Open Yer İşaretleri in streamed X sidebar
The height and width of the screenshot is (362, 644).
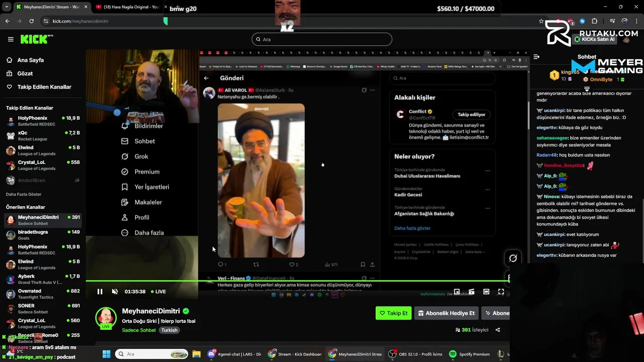coord(145,187)
